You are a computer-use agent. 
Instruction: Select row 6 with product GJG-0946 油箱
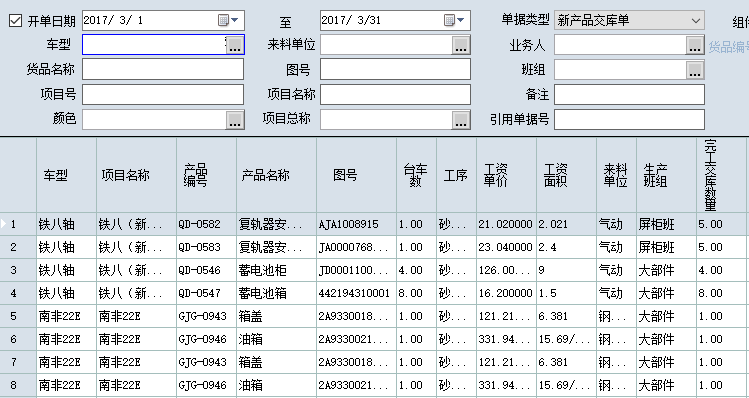click(373, 339)
